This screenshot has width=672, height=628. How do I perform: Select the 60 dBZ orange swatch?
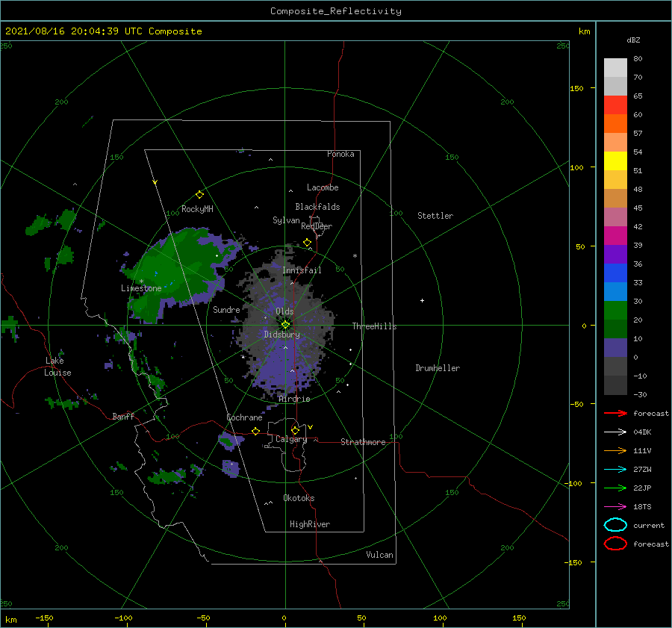point(615,123)
